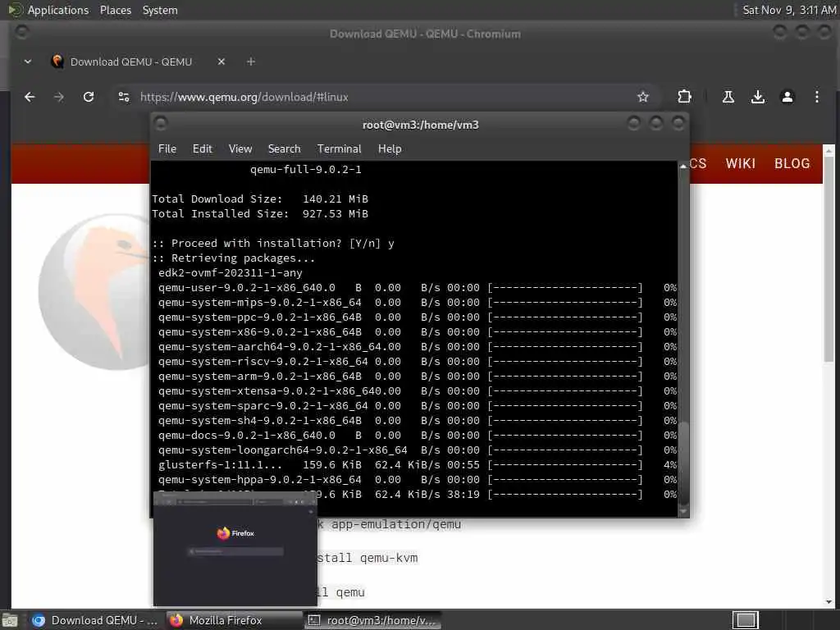Switch to root@vm3 terminal taskbar button

pyautogui.click(x=373, y=620)
